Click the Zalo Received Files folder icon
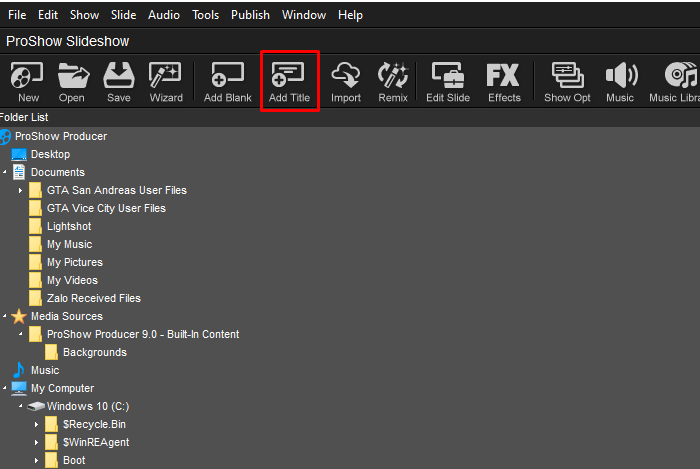Image resolution: width=700 pixels, height=469 pixels. [x=35, y=298]
